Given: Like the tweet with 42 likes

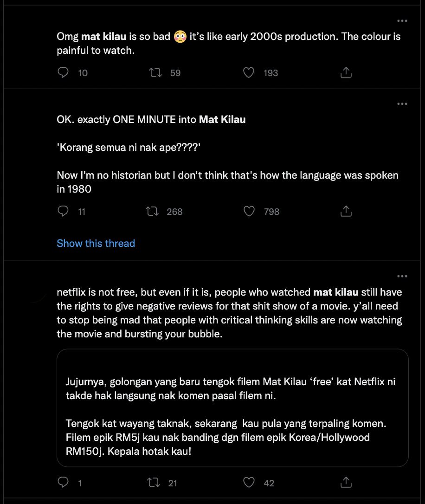Looking at the screenshot, I should tap(249, 483).
